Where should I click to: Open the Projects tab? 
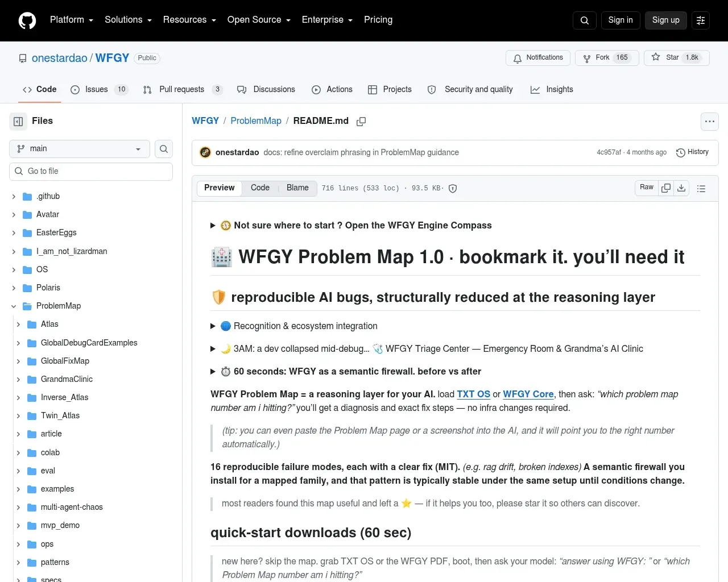(390, 90)
